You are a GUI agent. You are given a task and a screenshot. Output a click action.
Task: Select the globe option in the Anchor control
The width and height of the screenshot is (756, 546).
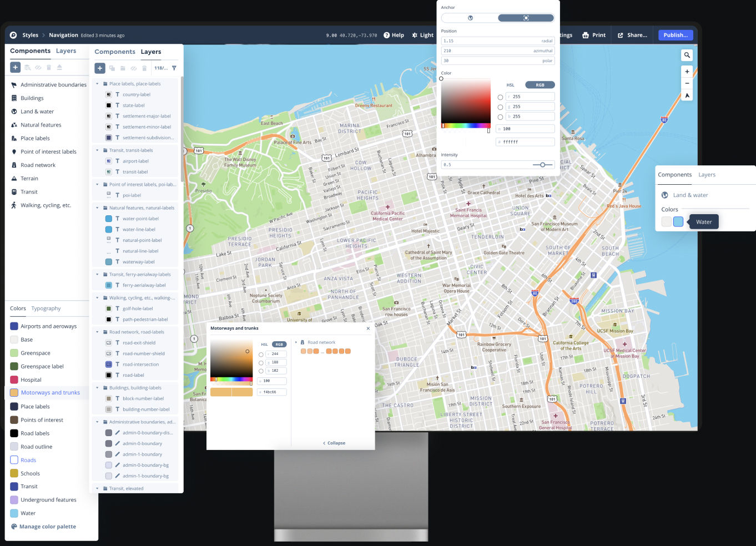click(469, 18)
